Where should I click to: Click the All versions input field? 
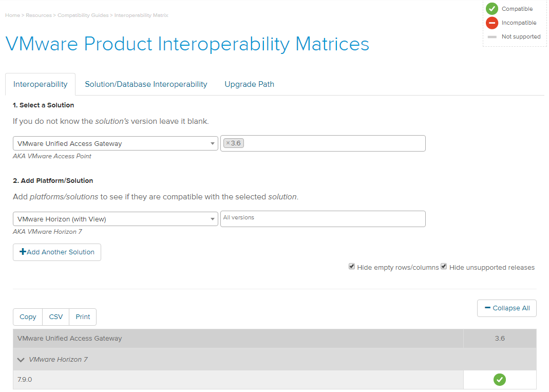pos(323,219)
